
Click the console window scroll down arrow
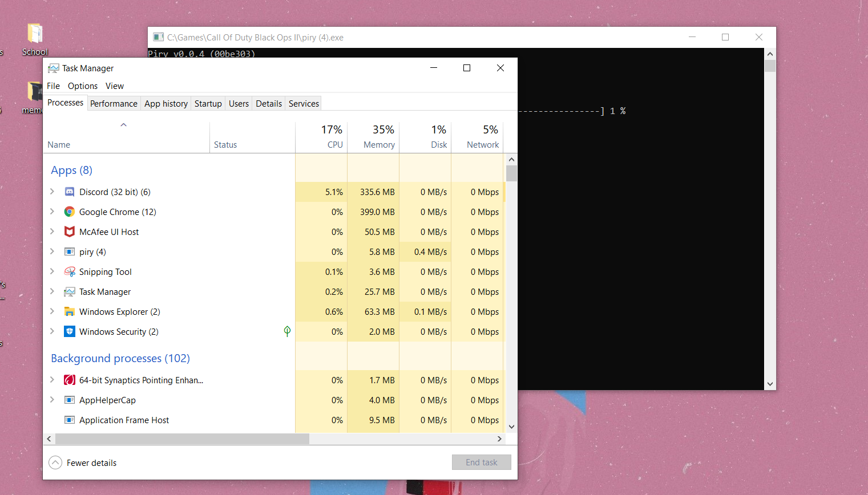pos(770,384)
